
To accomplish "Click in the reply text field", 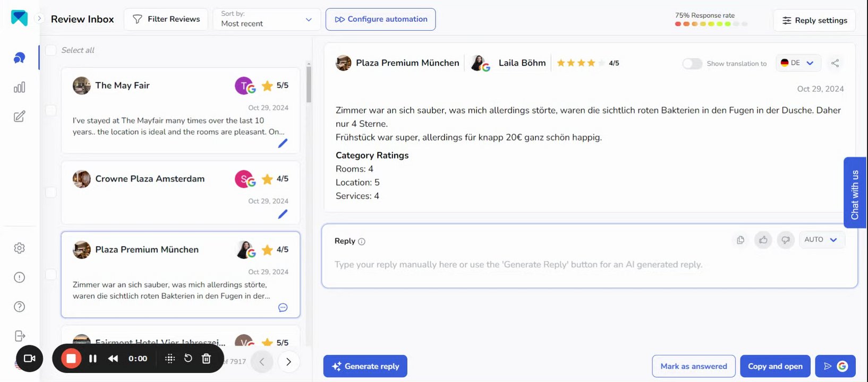I will pos(590,264).
